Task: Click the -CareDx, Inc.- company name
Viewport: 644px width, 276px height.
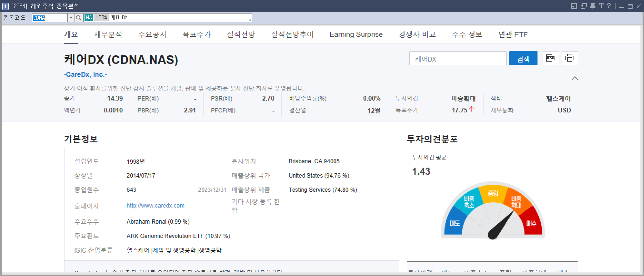Action: click(85, 74)
